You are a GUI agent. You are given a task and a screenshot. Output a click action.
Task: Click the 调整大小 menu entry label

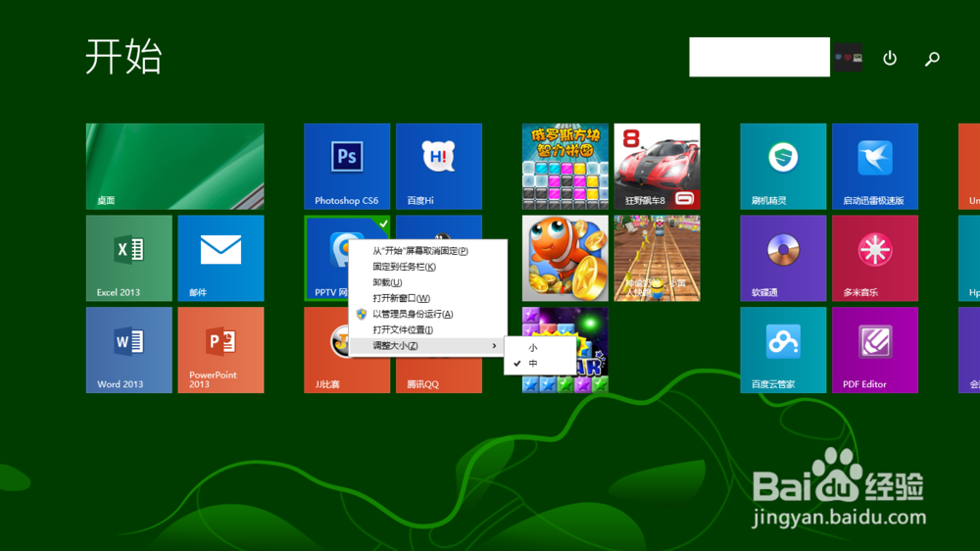[x=395, y=346]
